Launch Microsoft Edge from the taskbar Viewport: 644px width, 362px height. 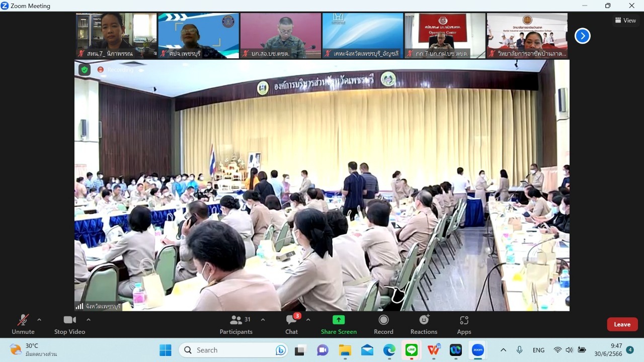click(389, 350)
